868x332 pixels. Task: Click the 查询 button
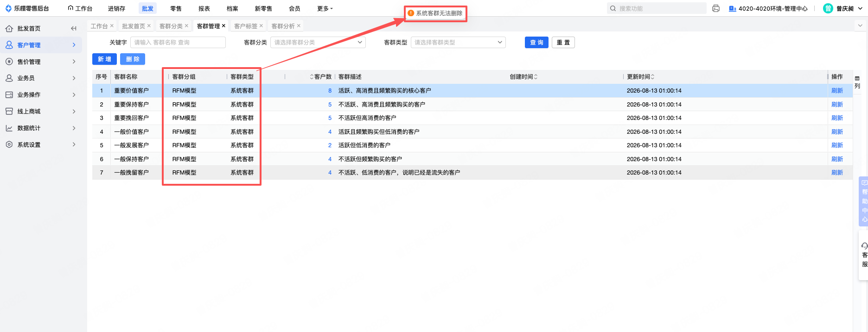click(x=536, y=43)
